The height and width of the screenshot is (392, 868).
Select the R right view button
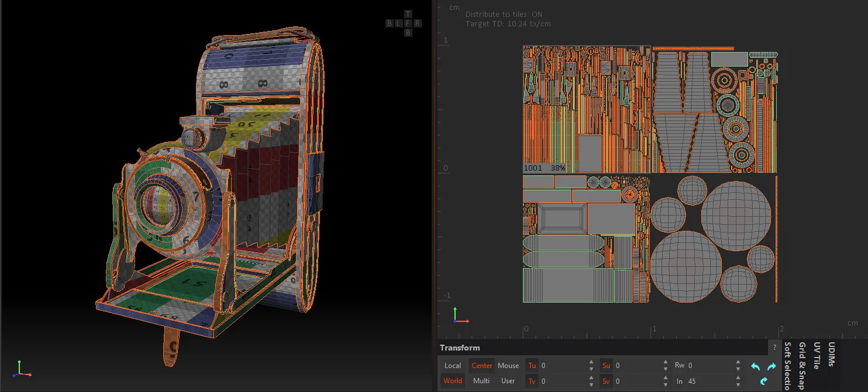click(x=417, y=23)
